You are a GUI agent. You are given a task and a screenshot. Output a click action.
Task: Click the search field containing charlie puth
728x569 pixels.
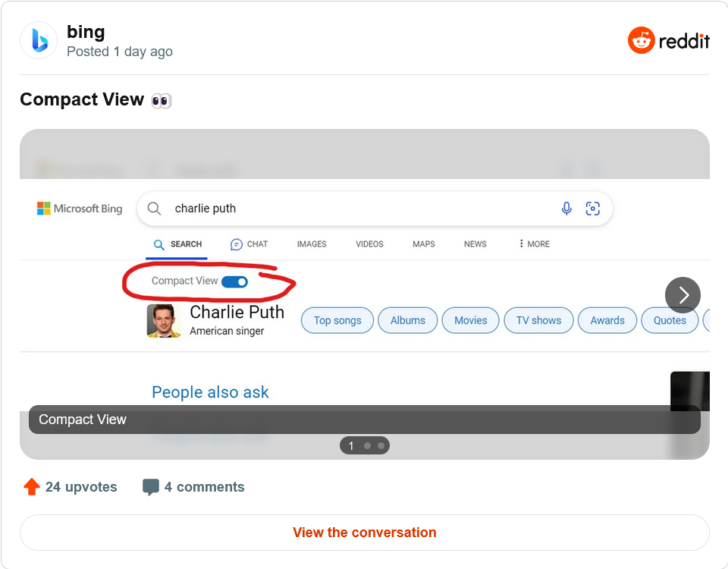click(375, 209)
